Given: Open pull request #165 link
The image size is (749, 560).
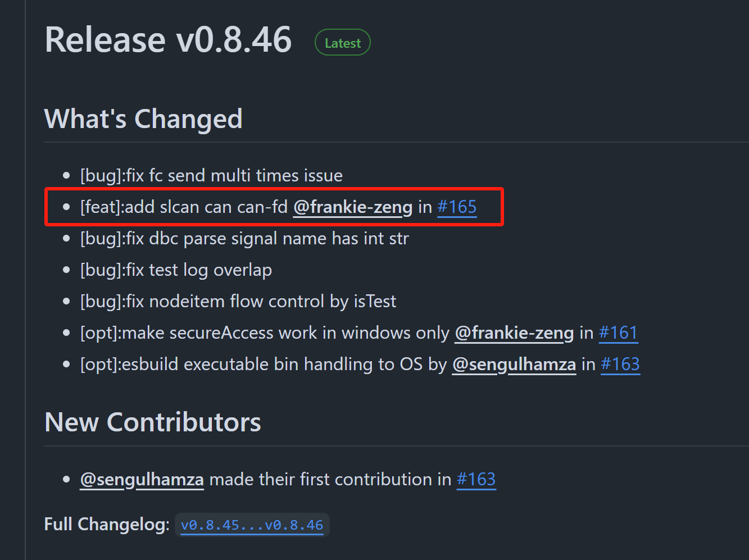Looking at the screenshot, I should click(x=457, y=207).
